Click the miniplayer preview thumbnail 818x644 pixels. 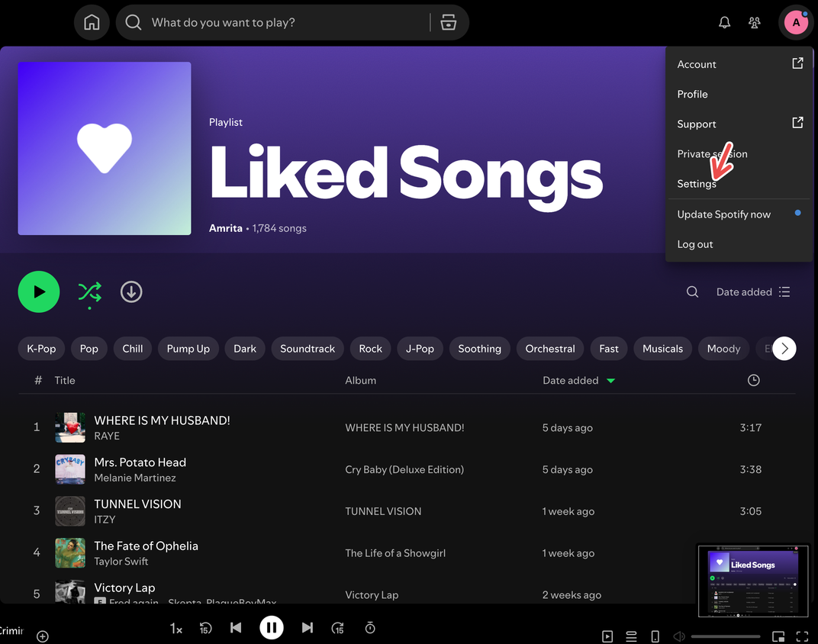pos(753,581)
